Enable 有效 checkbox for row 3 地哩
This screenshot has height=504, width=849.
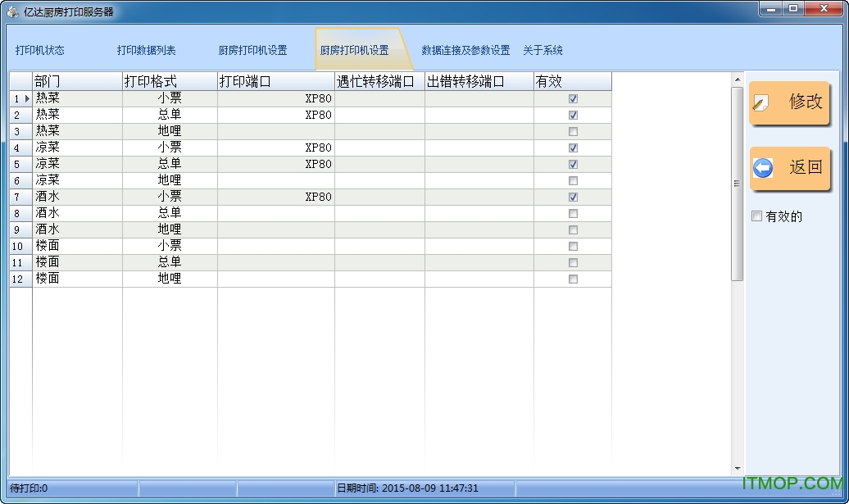[x=573, y=132]
